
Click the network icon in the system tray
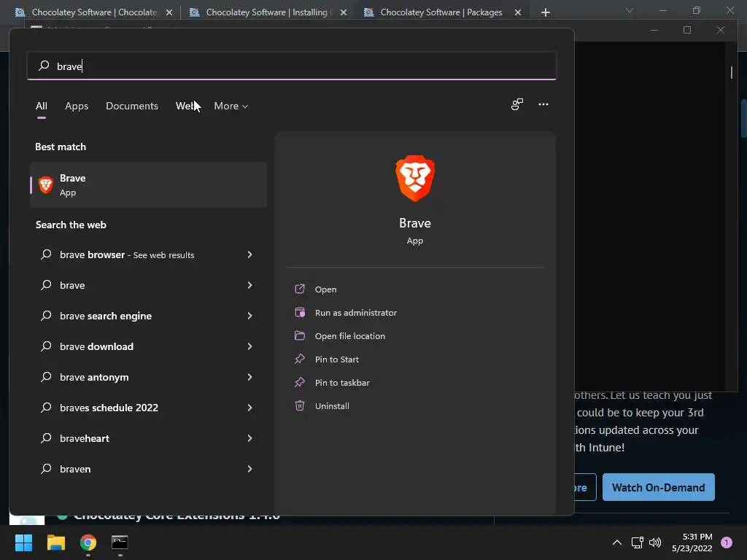tap(637, 542)
